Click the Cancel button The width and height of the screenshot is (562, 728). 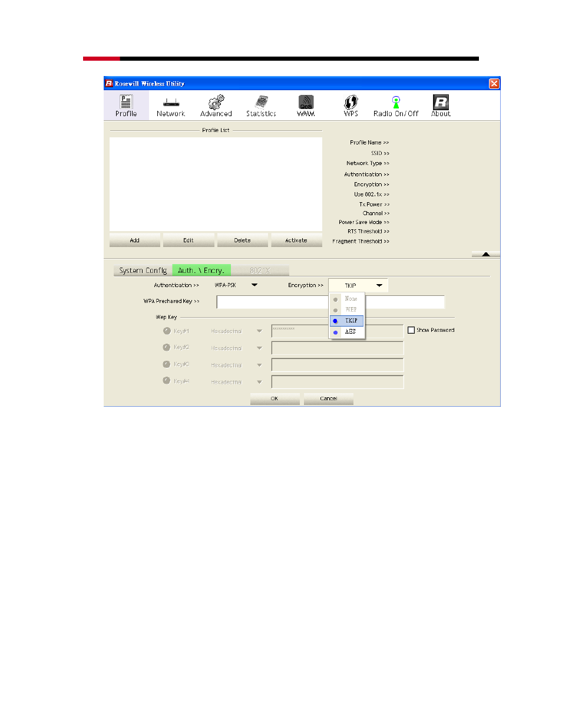329,399
